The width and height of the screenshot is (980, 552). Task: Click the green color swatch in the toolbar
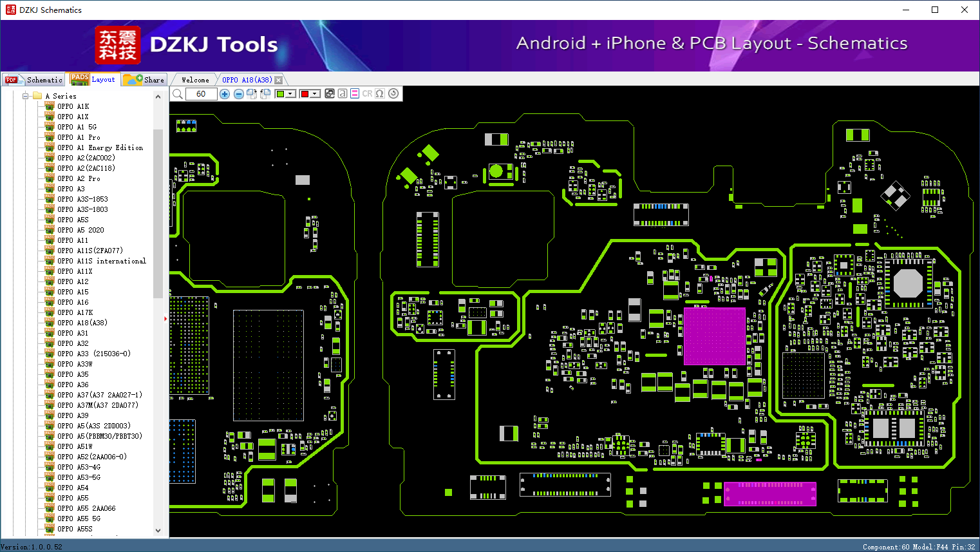(280, 94)
